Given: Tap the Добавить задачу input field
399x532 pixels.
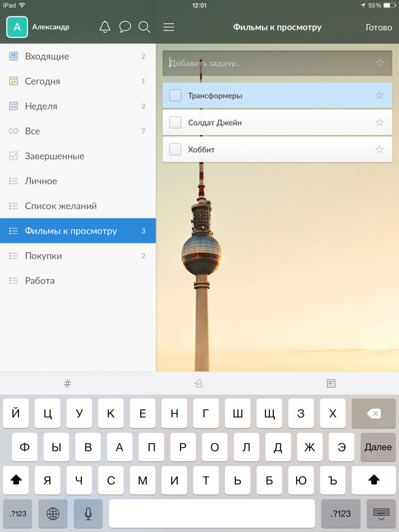Looking at the screenshot, I should click(269, 63).
